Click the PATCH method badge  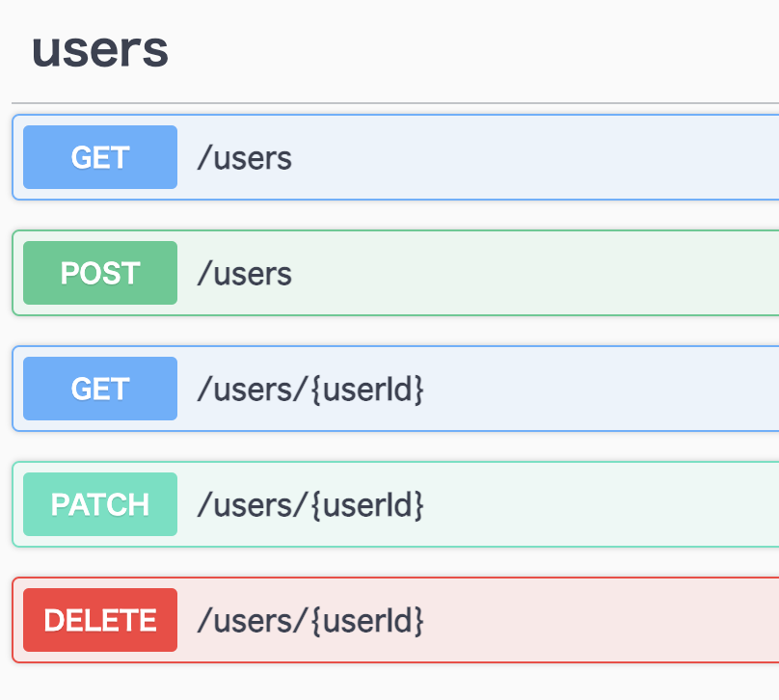pos(99,504)
